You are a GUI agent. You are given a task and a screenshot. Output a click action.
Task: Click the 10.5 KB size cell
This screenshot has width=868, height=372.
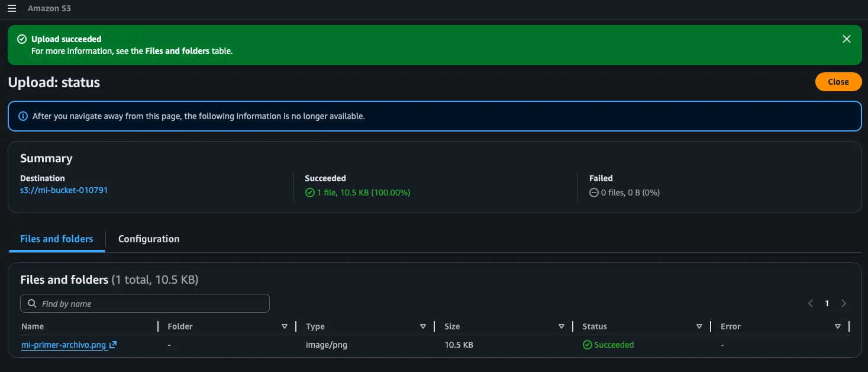(459, 345)
